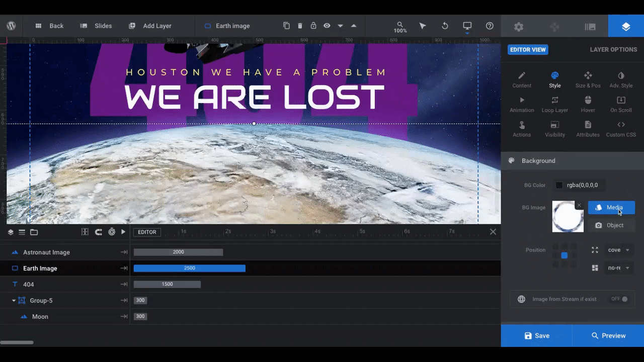Open the Custom CSS section
This screenshot has height=362, width=644.
coord(621,129)
